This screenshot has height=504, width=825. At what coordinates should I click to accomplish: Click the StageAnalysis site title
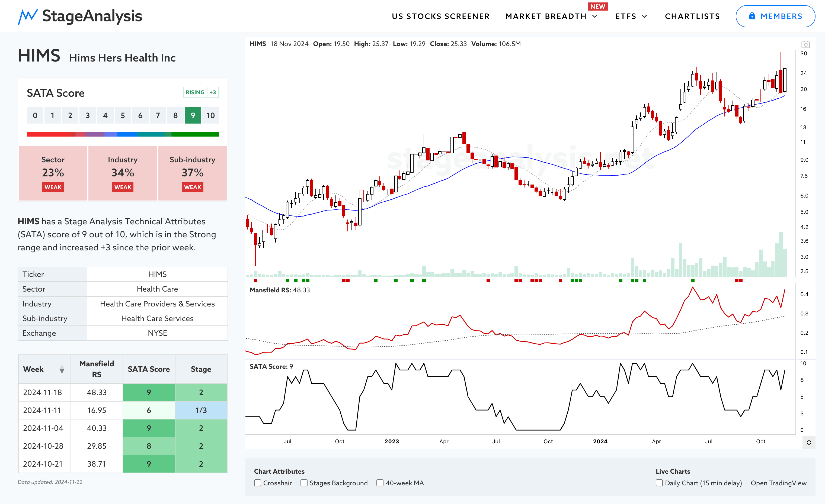(x=92, y=16)
